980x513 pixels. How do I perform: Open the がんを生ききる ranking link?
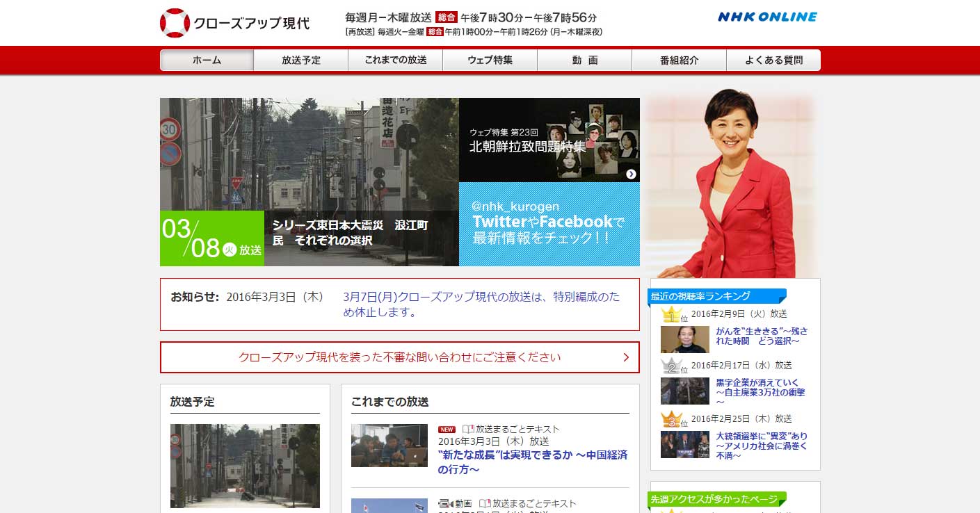tap(762, 336)
